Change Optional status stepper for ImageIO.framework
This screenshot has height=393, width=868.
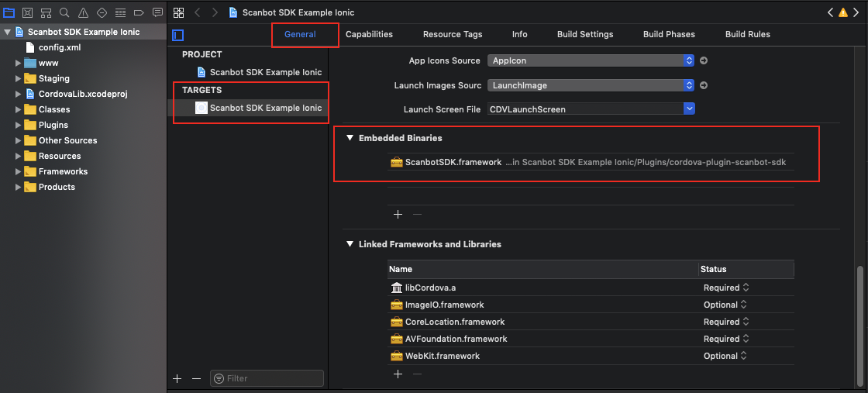click(x=743, y=305)
